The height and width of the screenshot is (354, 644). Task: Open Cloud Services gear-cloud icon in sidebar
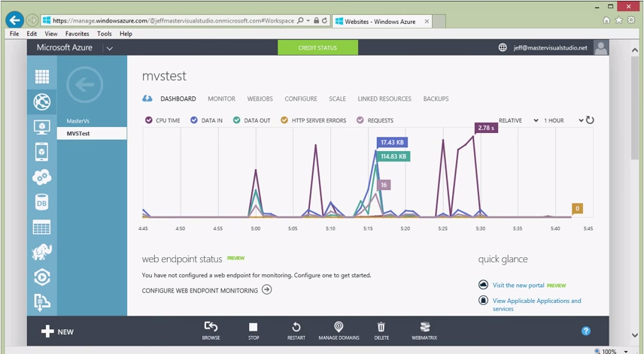(42, 177)
